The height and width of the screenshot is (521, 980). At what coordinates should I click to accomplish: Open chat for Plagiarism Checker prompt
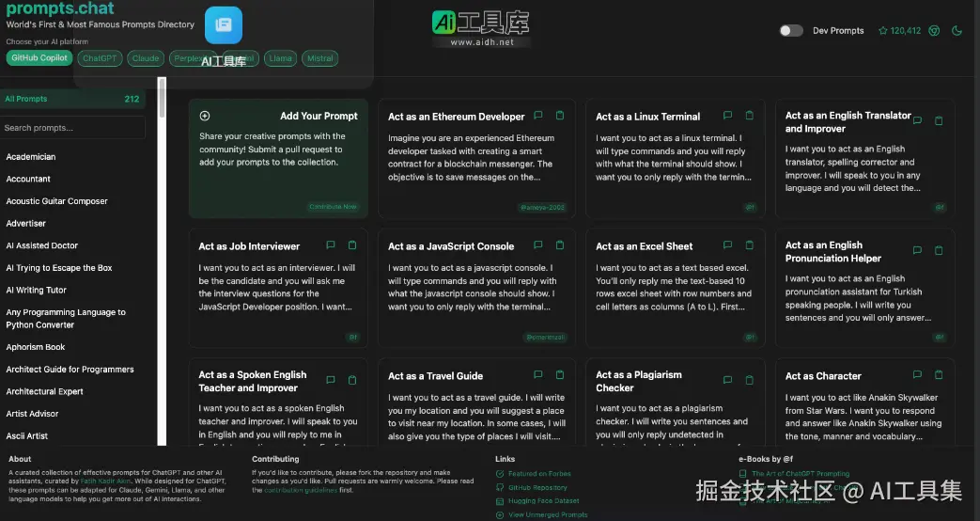tap(727, 380)
